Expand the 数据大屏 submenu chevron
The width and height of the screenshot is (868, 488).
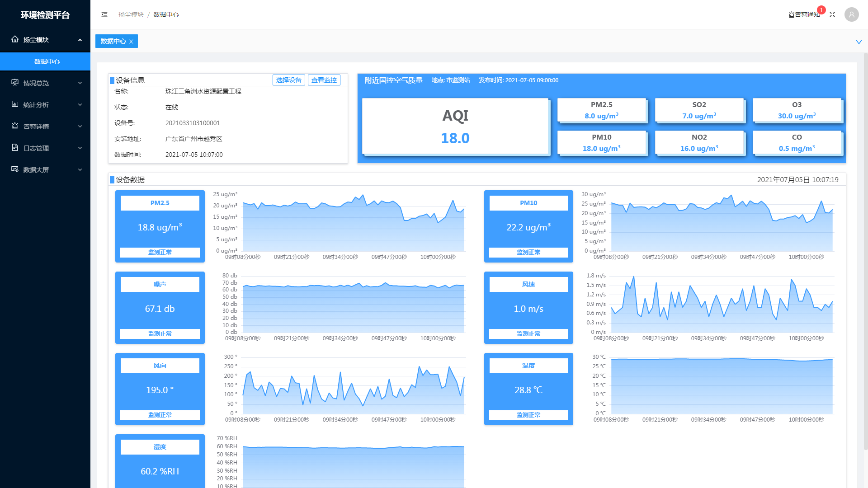click(x=80, y=170)
